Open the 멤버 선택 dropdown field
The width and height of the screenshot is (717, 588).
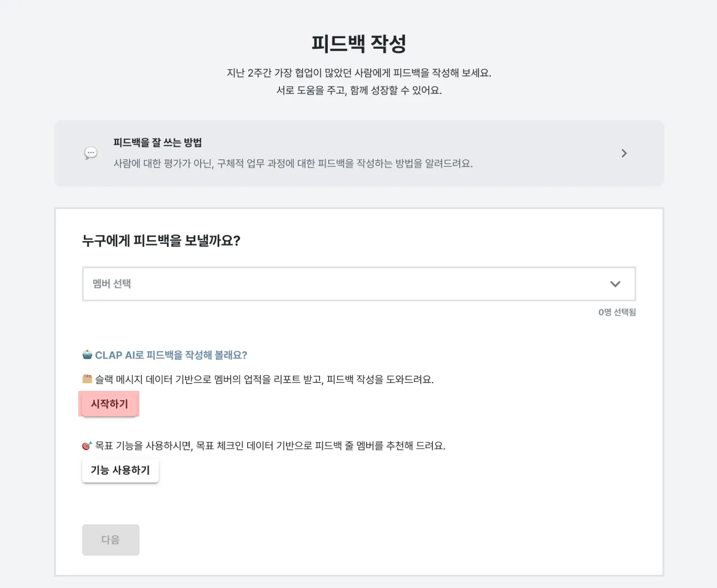pyautogui.click(x=346, y=284)
